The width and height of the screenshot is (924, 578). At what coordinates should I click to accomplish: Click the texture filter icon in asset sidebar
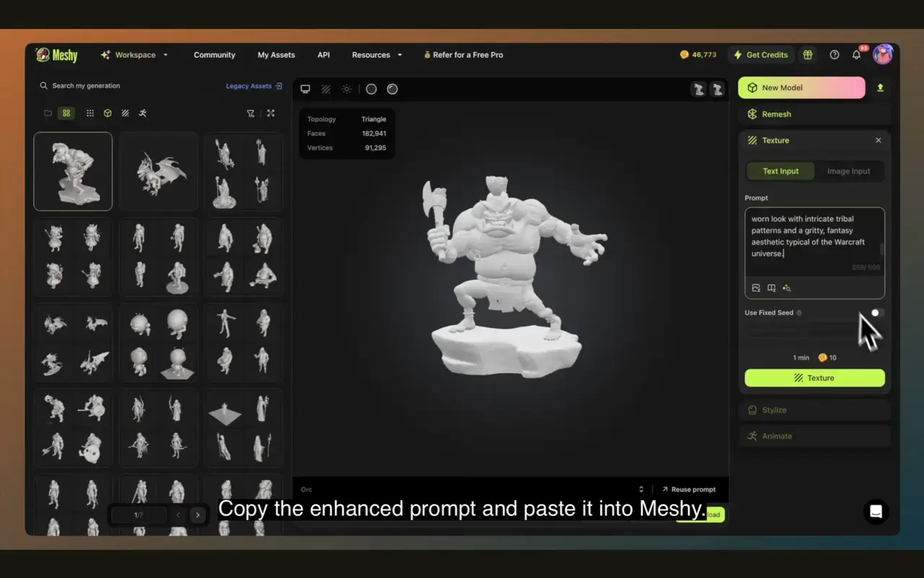[x=125, y=113]
